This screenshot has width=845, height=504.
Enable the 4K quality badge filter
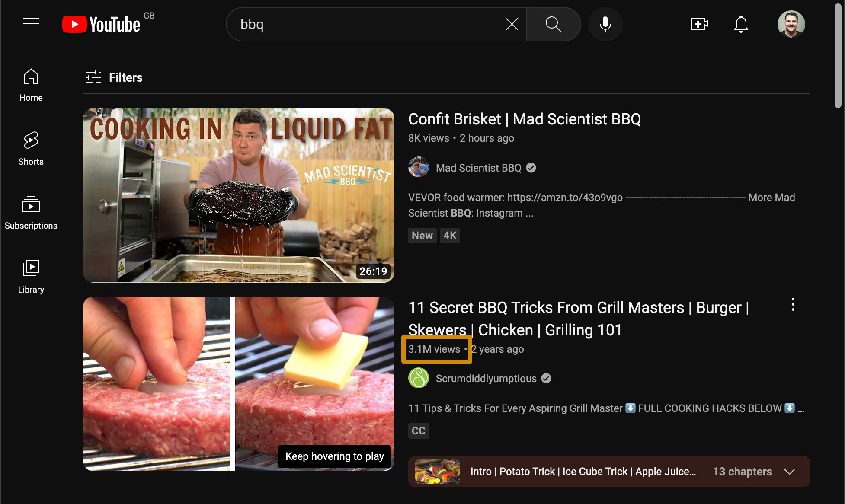[449, 235]
